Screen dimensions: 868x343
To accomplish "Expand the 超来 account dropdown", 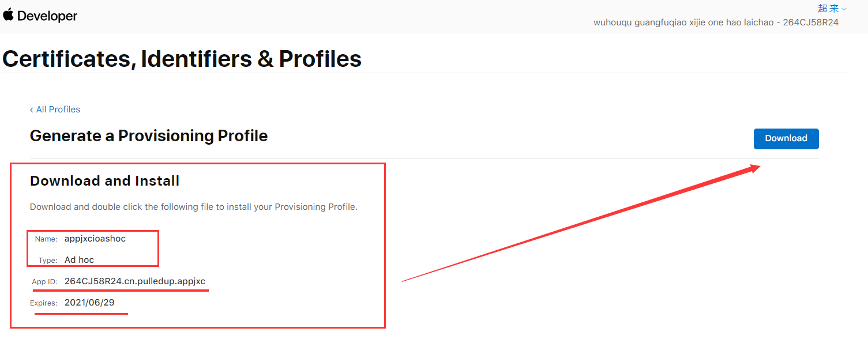I will (x=828, y=9).
